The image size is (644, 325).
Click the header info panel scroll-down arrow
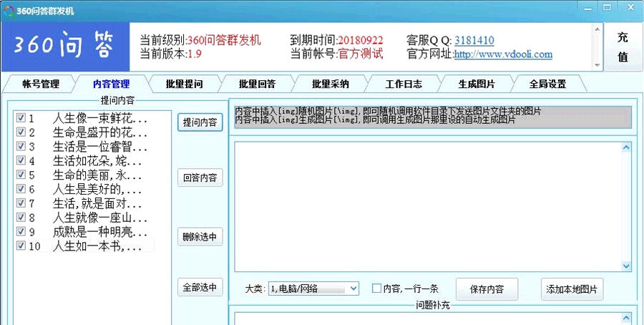[597, 65]
